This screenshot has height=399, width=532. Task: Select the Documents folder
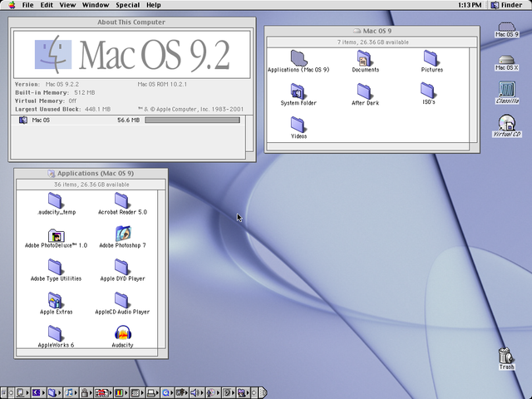tap(365, 61)
